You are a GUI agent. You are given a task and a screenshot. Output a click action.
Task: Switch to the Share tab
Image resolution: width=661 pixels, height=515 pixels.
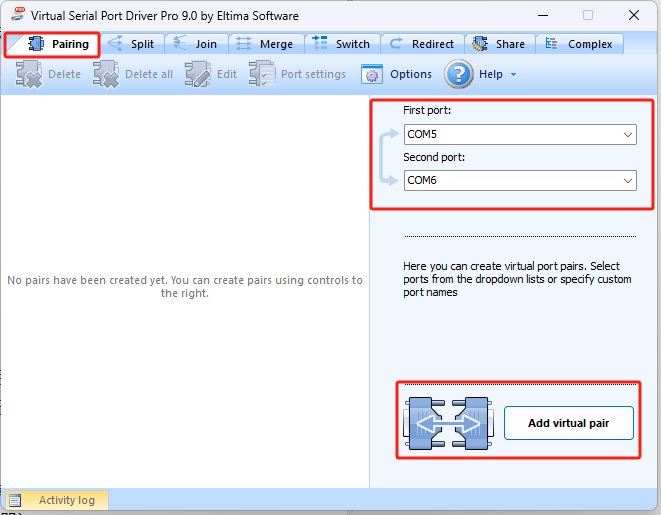(x=500, y=44)
